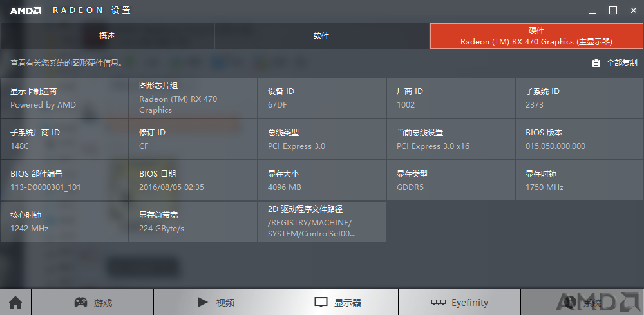Viewport: 644px width, 315px height.
Task: Select the 显存大小 4096 MB tile
Action: 322,180
